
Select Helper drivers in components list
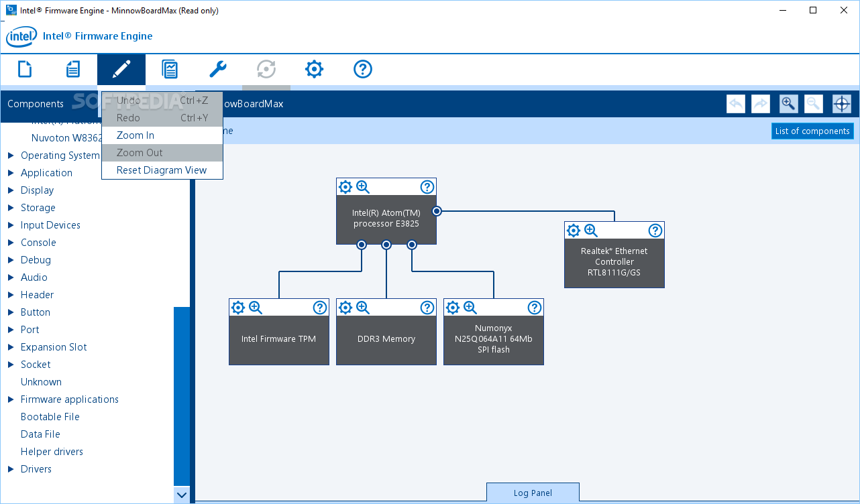tap(52, 452)
